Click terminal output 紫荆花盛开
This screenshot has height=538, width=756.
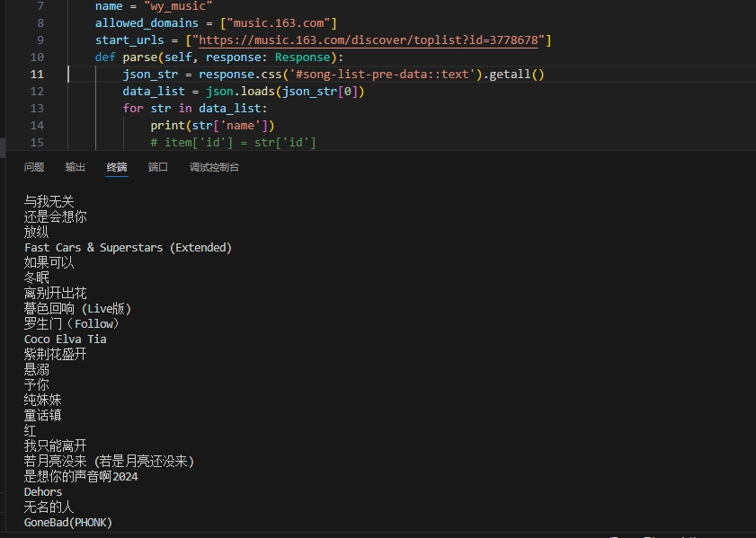click(55, 355)
